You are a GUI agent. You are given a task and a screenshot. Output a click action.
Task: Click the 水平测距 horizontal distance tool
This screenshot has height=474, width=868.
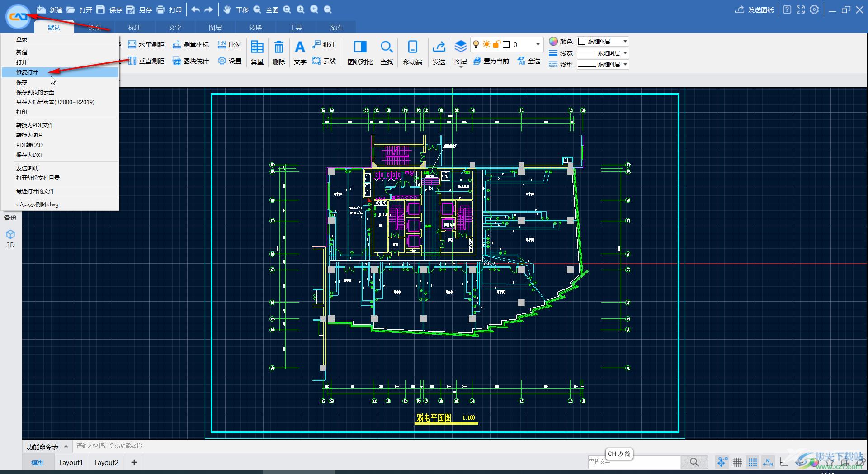146,45
